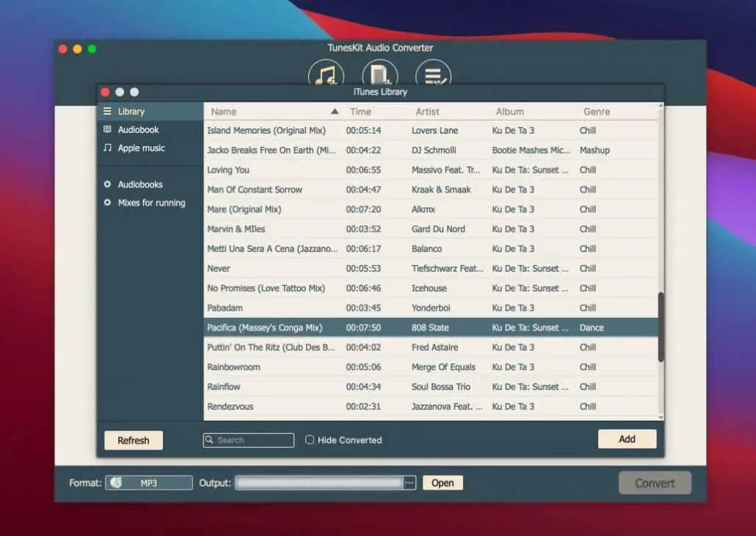756x536 pixels.
Task: Select track Jacko Breaks Free On Earth
Action: pos(431,150)
